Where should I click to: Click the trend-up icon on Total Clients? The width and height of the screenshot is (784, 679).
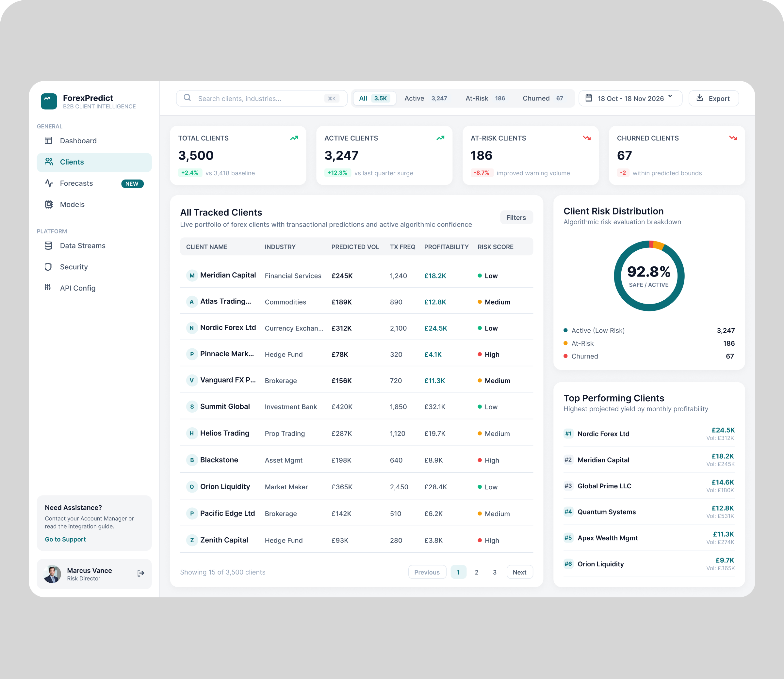point(294,138)
